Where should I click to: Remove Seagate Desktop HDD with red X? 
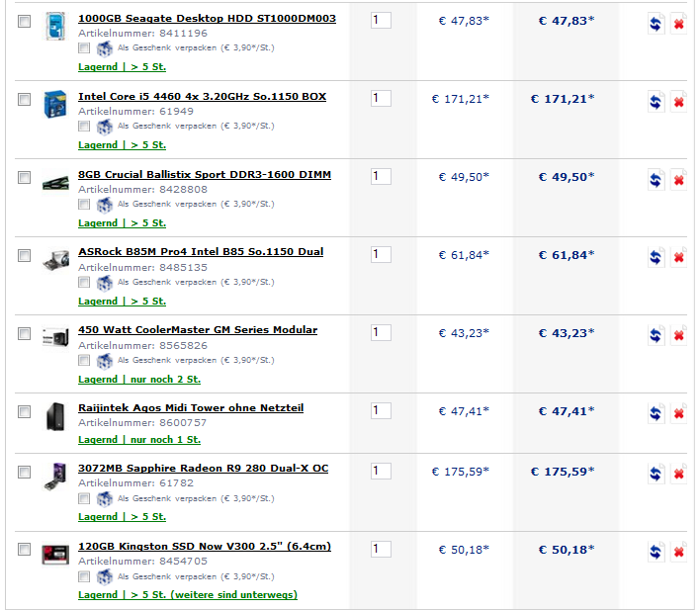point(678,24)
